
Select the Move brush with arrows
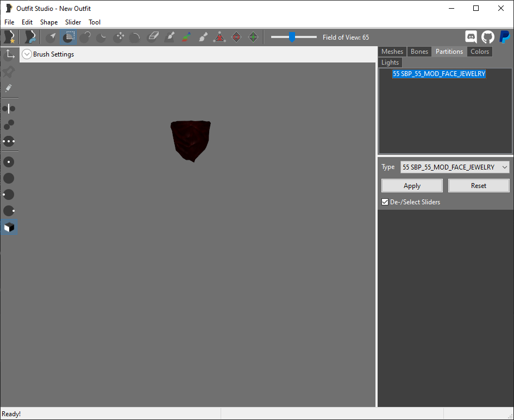point(118,37)
